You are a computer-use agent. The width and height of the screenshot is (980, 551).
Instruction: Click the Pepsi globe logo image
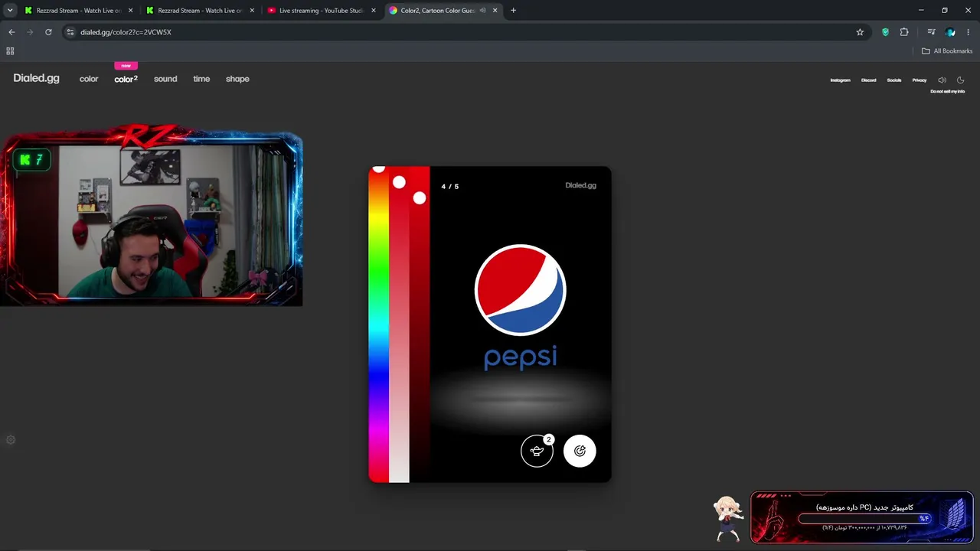521,290
